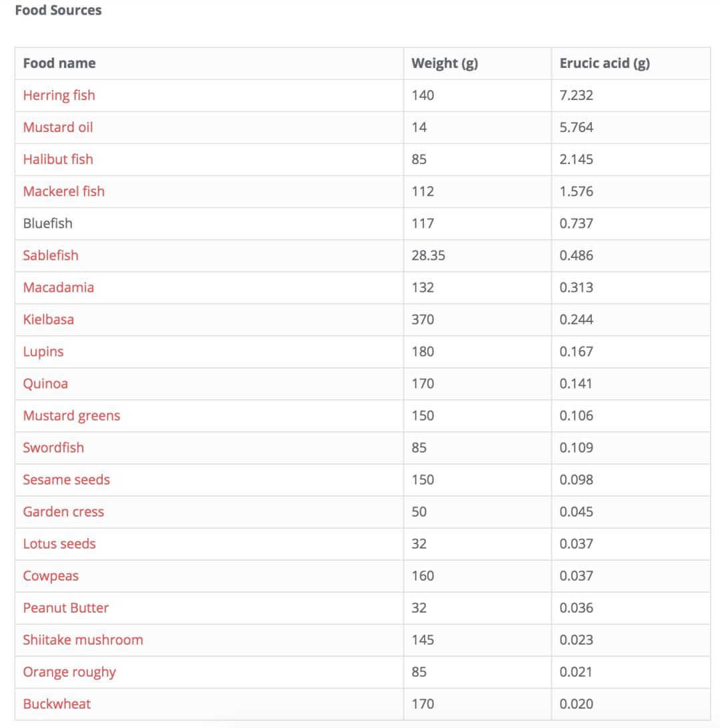
Task: Select the Quinoa link
Action: (x=45, y=383)
